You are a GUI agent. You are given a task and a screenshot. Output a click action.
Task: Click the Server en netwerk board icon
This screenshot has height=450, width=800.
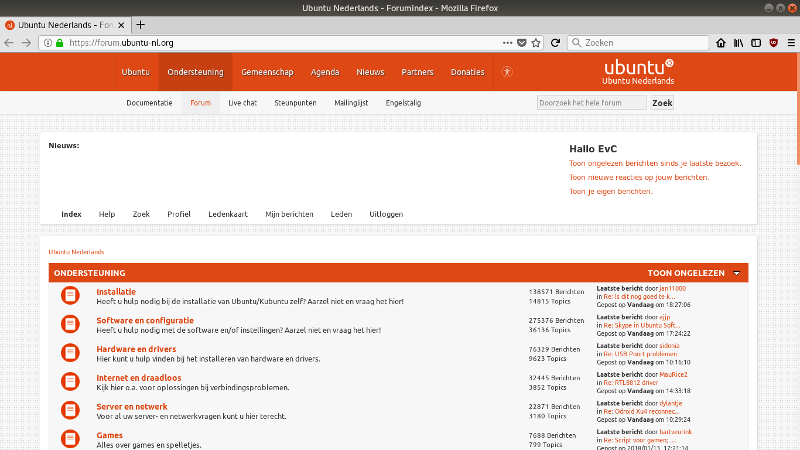tap(70, 410)
